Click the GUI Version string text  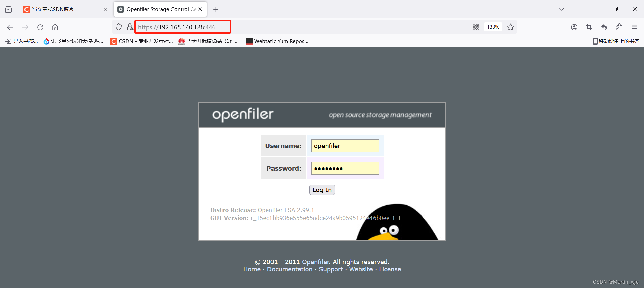coord(306,218)
